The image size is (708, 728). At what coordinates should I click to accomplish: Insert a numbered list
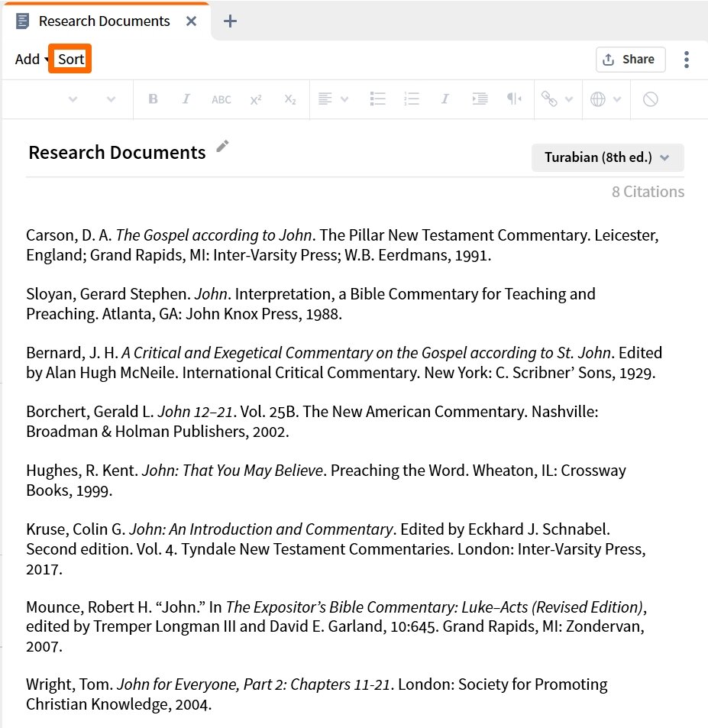[412, 99]
